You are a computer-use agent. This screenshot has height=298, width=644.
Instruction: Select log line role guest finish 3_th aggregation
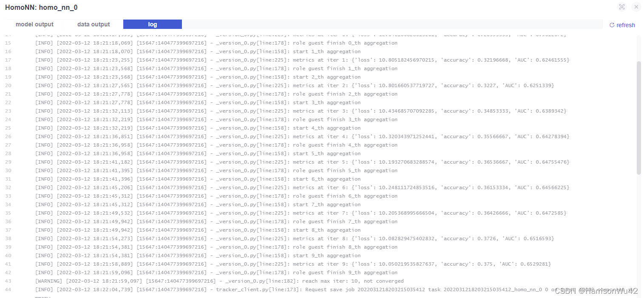(216, 119)
